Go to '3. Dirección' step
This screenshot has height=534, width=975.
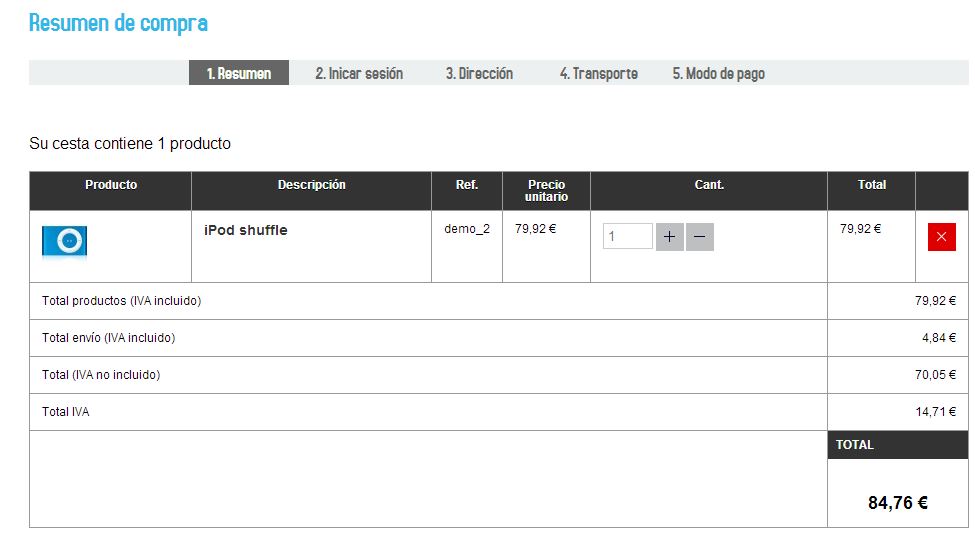[479, 73]
